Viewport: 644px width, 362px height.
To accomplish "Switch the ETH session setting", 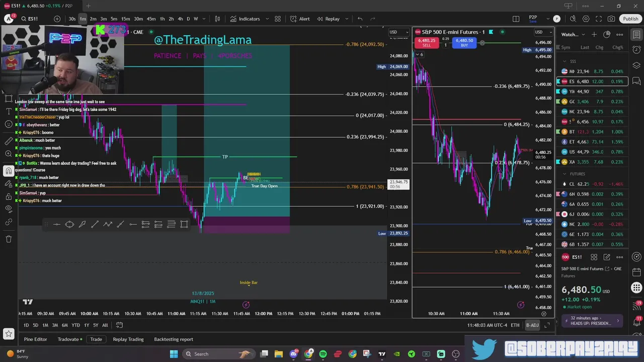I will (x=515, y=325).
